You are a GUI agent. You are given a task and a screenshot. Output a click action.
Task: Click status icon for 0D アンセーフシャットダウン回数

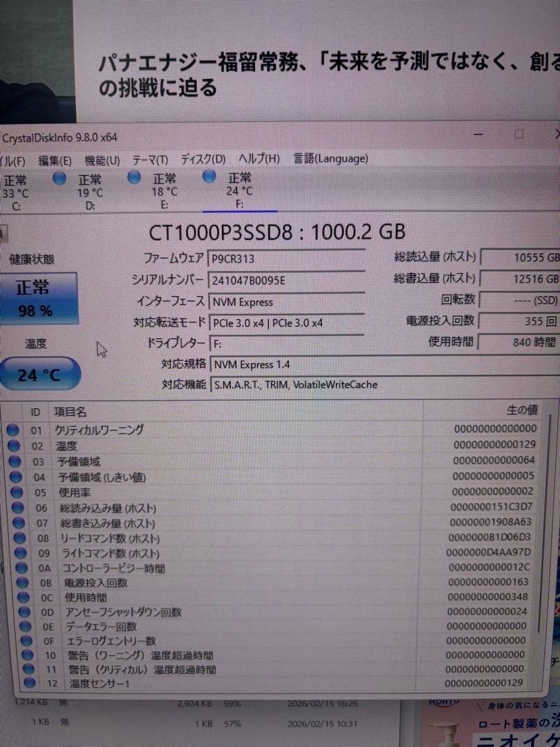pos(24,612)
